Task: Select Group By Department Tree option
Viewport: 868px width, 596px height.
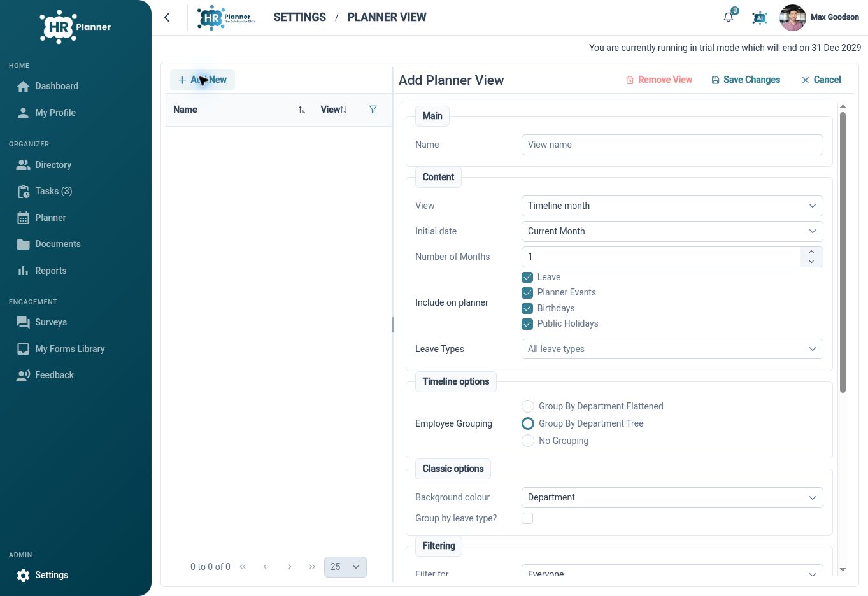Action: [528, 423]
